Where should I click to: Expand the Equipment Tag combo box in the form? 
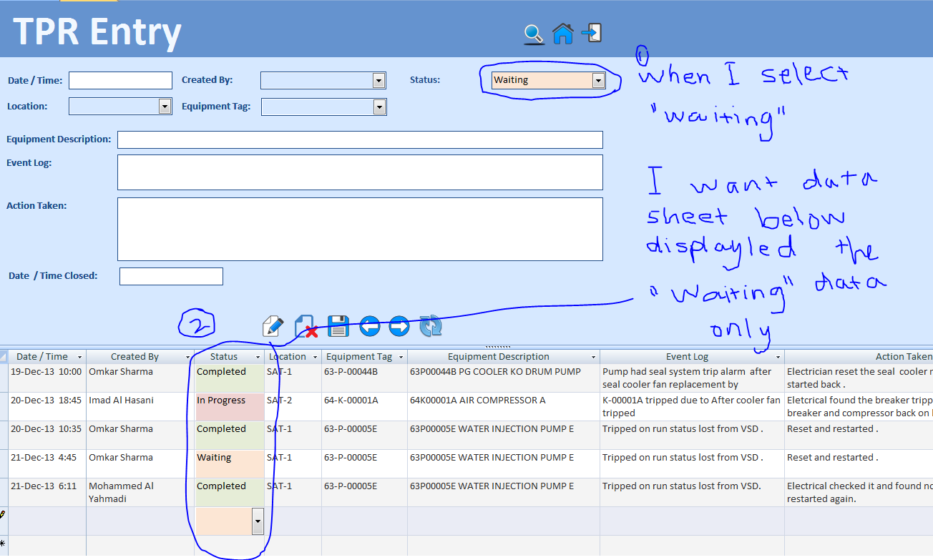point(380,107)
